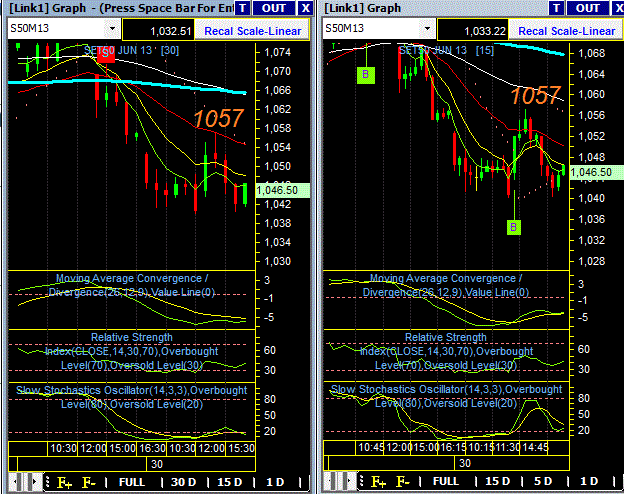Image resolution: width=624 pixels, height=494 pixels.
Task: Click the left graph horizontal scroll right arrow
Action: pyautogui.click(x=35, y=482)
